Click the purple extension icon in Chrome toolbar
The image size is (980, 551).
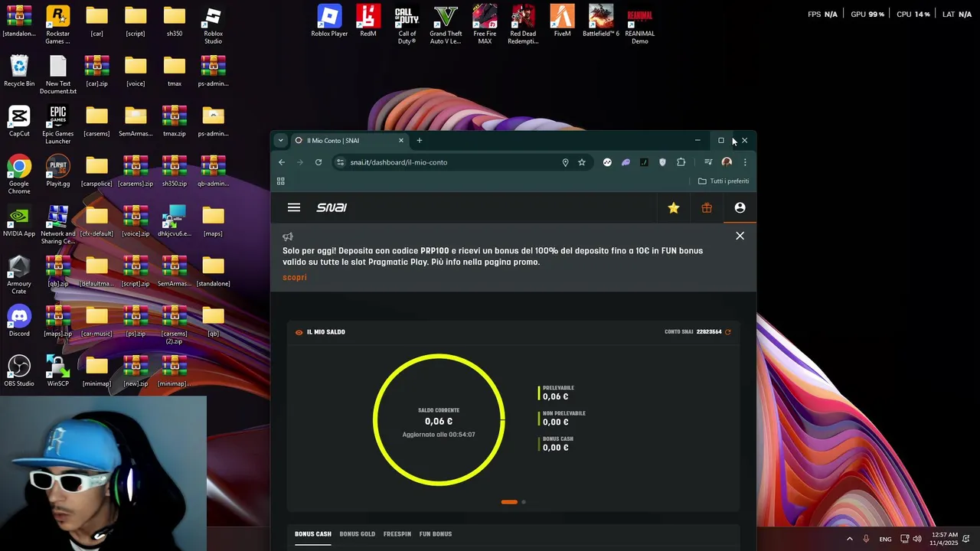pyautogui.click(x=626, y=162)
